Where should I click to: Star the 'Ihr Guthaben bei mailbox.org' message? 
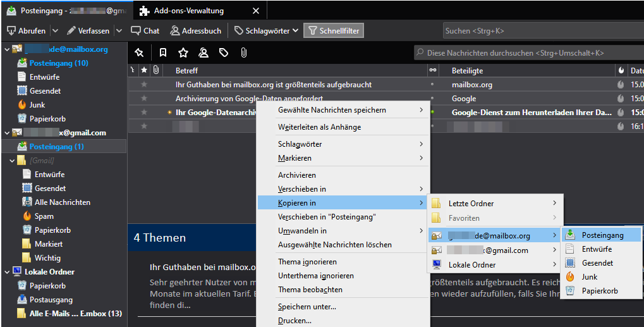(143, 85)
